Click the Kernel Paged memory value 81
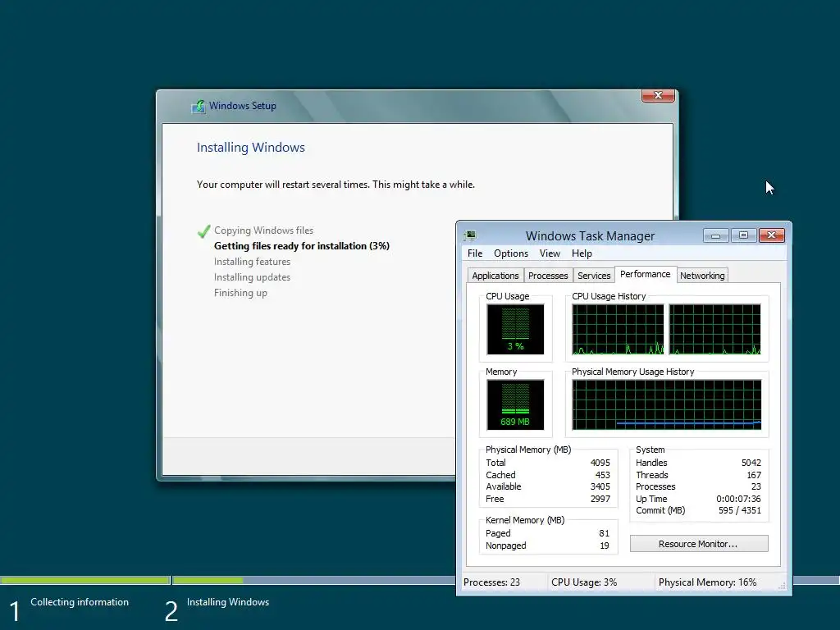 tap(605, 533)
